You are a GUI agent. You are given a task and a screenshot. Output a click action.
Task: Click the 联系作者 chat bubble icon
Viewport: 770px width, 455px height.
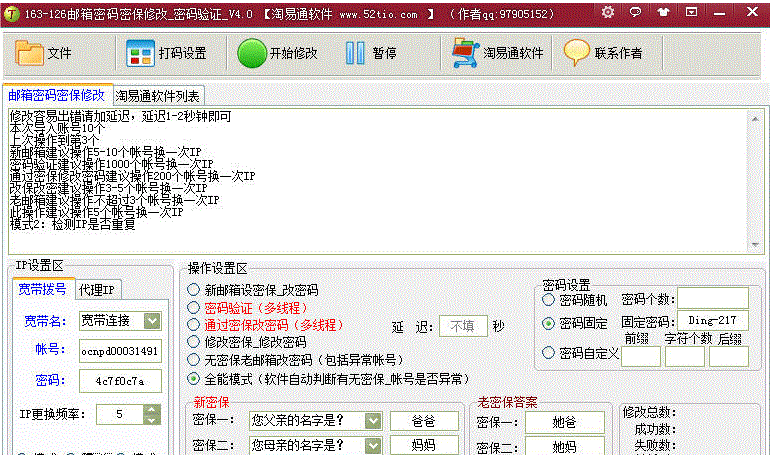point(576,53)
